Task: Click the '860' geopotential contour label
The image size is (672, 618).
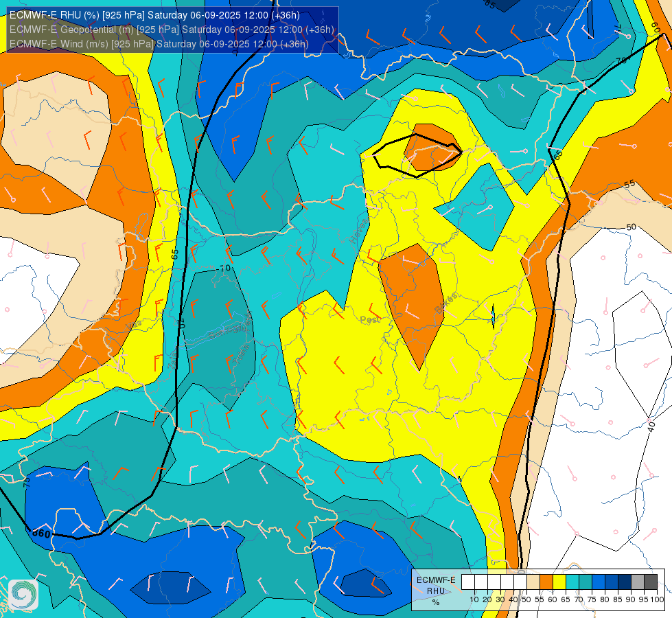Action: pos(42,534)
